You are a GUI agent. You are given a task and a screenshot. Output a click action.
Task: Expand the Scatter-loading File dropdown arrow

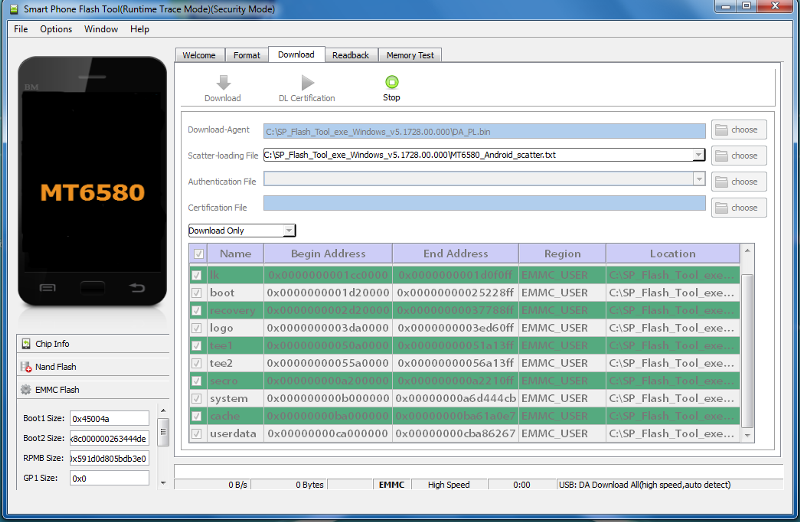point(698,155)
